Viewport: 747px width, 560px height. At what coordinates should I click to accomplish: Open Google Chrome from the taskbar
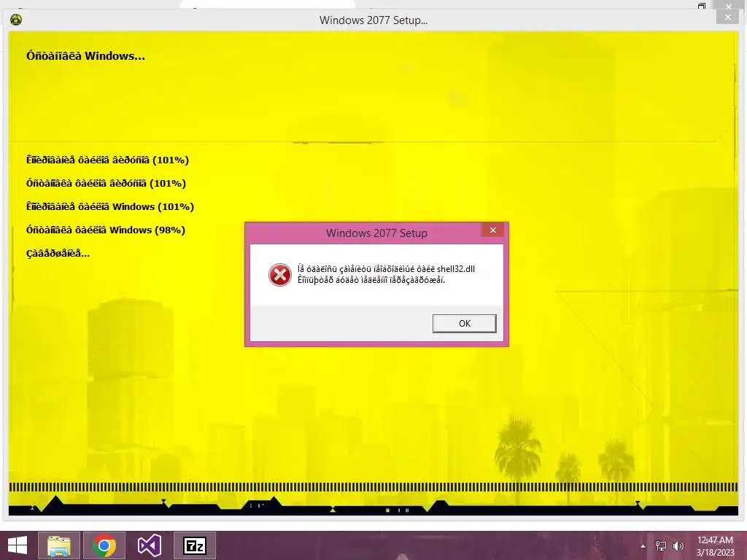pyautogui.click(x=104, y=545)
